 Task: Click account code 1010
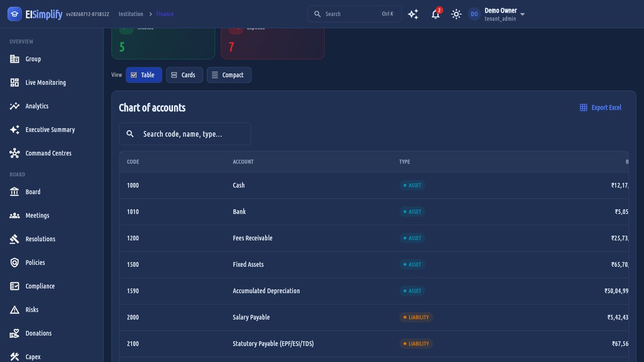pos(133,212)
